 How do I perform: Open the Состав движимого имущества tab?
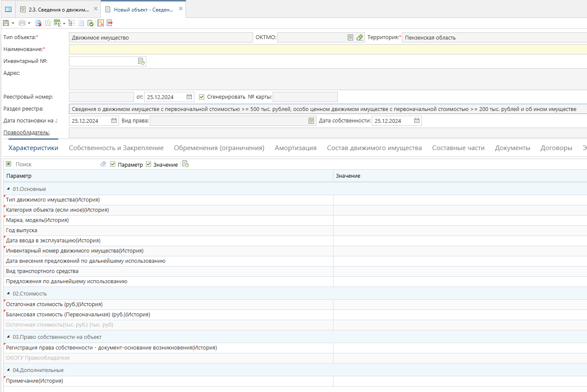click(x=374, y=148)
